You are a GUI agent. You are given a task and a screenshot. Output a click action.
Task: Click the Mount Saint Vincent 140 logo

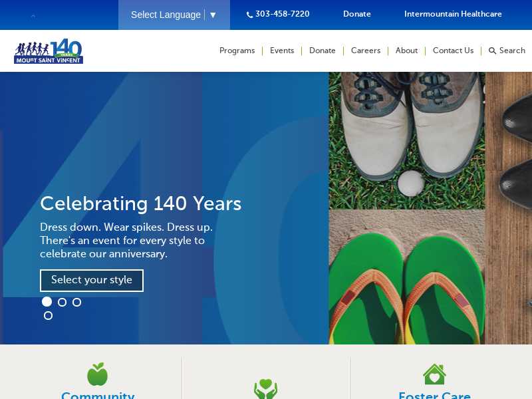pos(49,51)
